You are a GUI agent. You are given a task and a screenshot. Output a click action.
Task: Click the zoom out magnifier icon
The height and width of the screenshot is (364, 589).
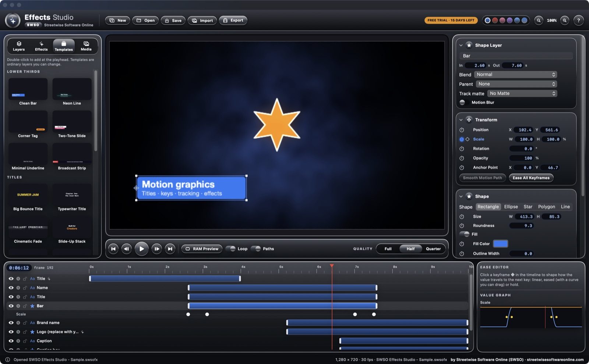tap(539, 21)
